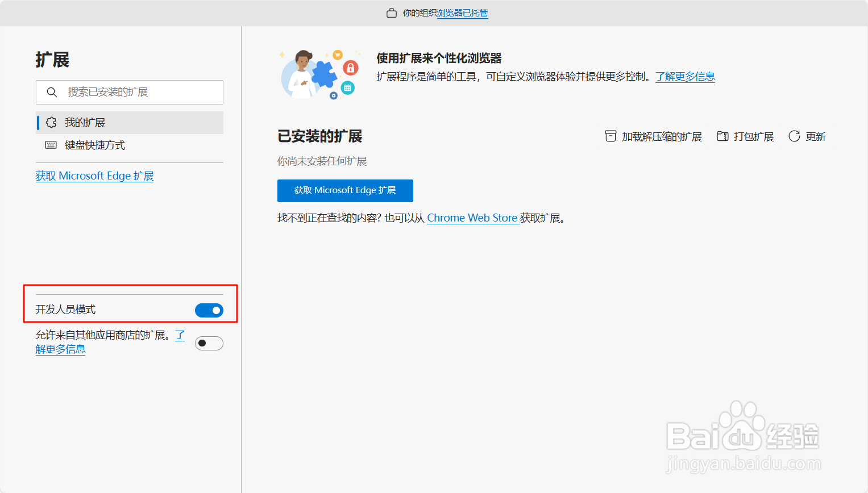The height and width of the screenshot is (493, 868).
Task: Click 获取 Microsoft Edge 扩展 sidebar link
Action: pos(94,176)
